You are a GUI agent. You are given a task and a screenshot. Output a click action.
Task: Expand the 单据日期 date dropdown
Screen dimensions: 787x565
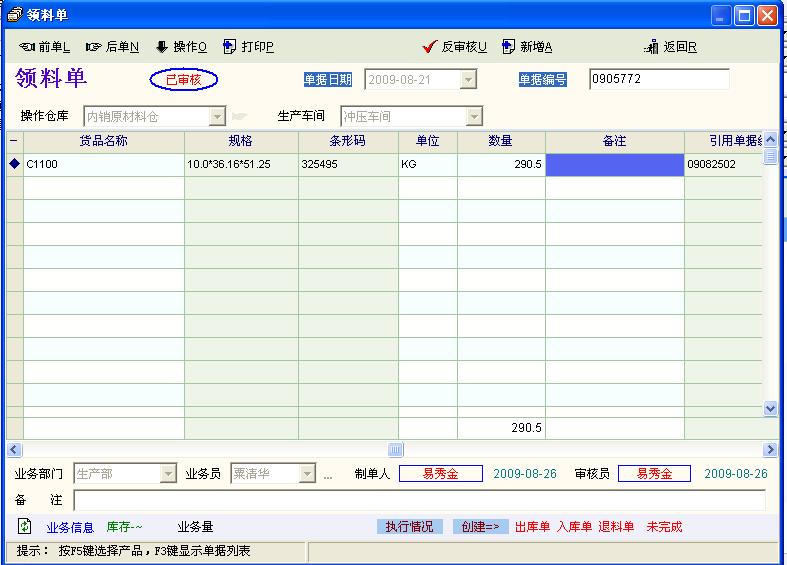click(x=468, y=79)
